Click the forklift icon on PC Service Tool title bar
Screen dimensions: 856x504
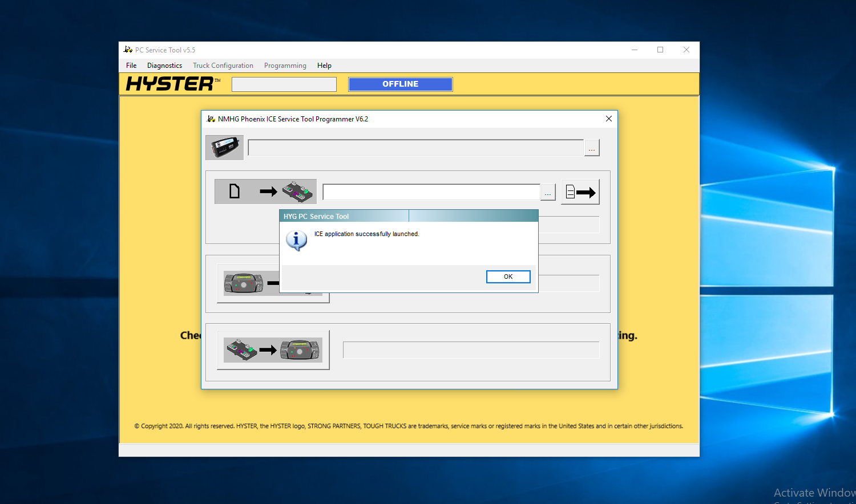coord(128,50)
